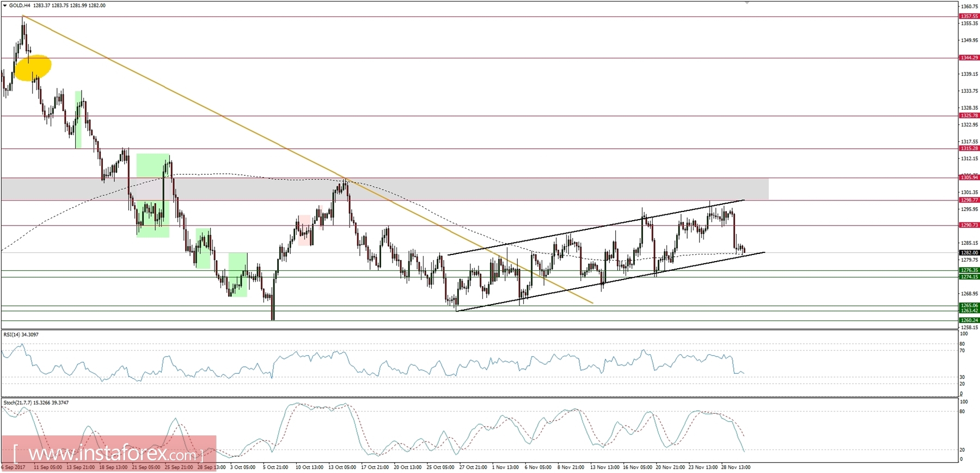The image size is (980, 473).
Task: Click the 1260.24 green support label
Action: click(969, 320)
